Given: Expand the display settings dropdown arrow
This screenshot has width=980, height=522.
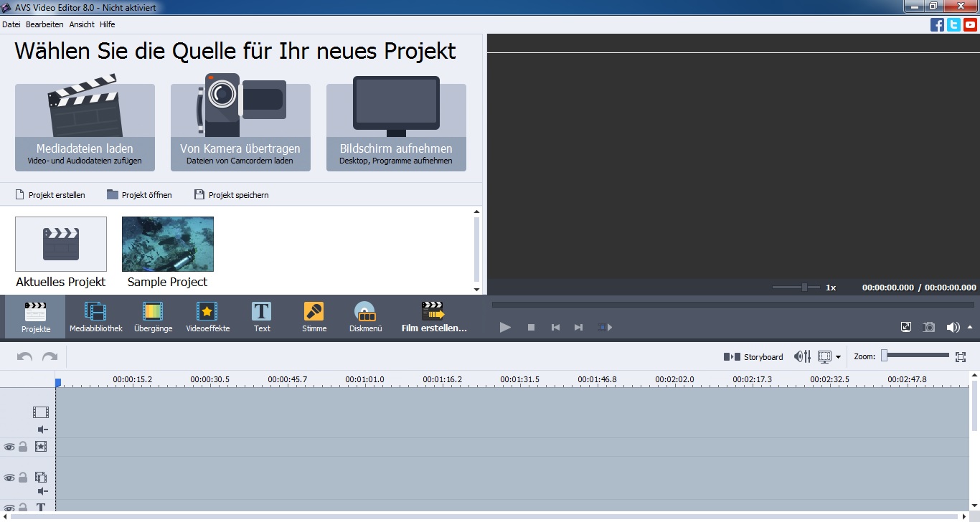Looking at the screenshot, I should (838, 357).
